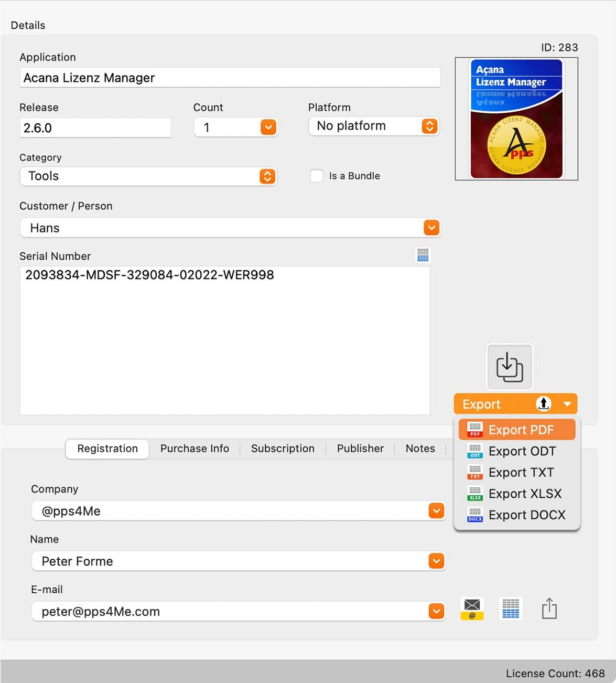Open the Category Tools dropdown
The height and width of the screenshot is (683, 616).
pyautogui.click(x=267, y=176)
